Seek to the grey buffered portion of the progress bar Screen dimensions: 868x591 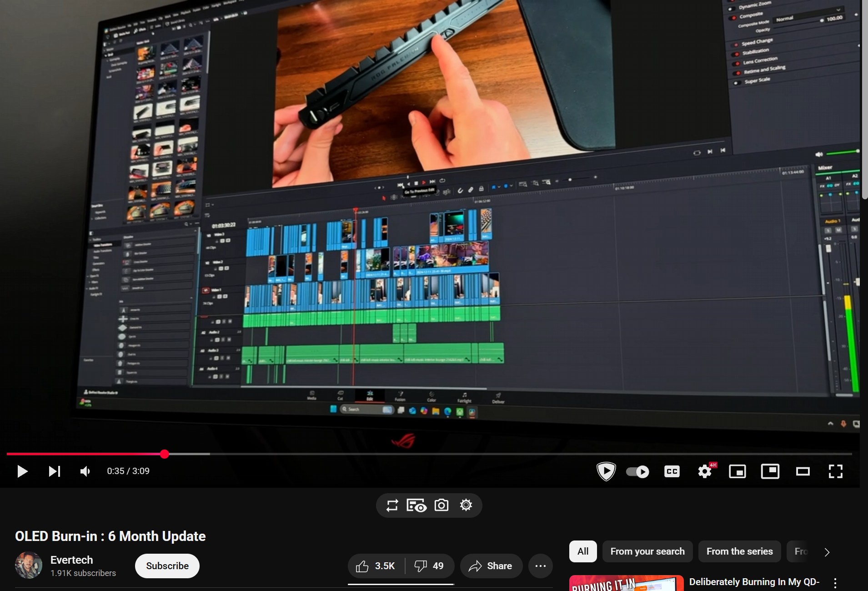click(x=190, y=454)
